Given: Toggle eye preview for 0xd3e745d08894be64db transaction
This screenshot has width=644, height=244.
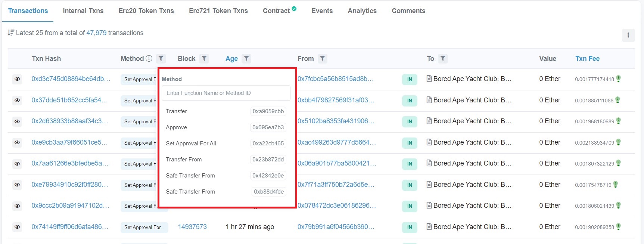Looking at the screenshot, I should (x=17, y=79).
